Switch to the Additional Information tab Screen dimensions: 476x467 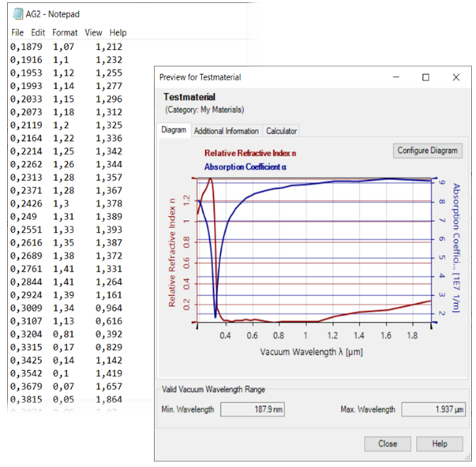[x=227, y=131]
